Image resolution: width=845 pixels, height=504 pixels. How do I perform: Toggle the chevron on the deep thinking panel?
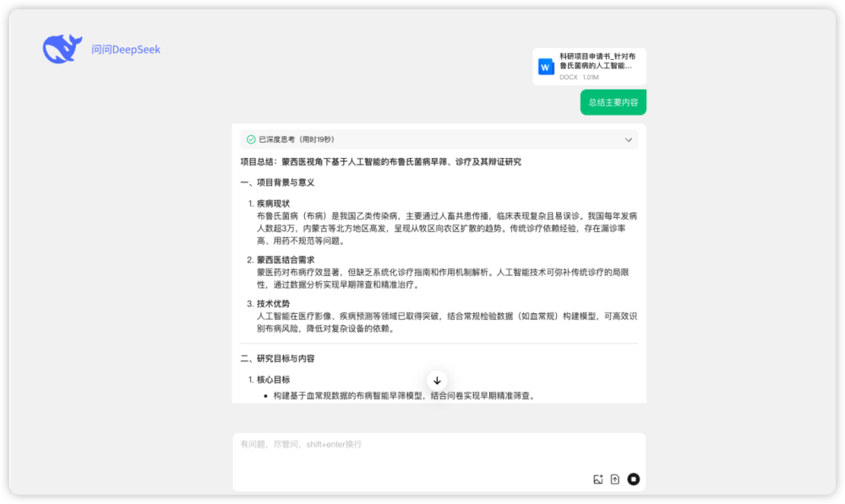(x=628, y=139)
